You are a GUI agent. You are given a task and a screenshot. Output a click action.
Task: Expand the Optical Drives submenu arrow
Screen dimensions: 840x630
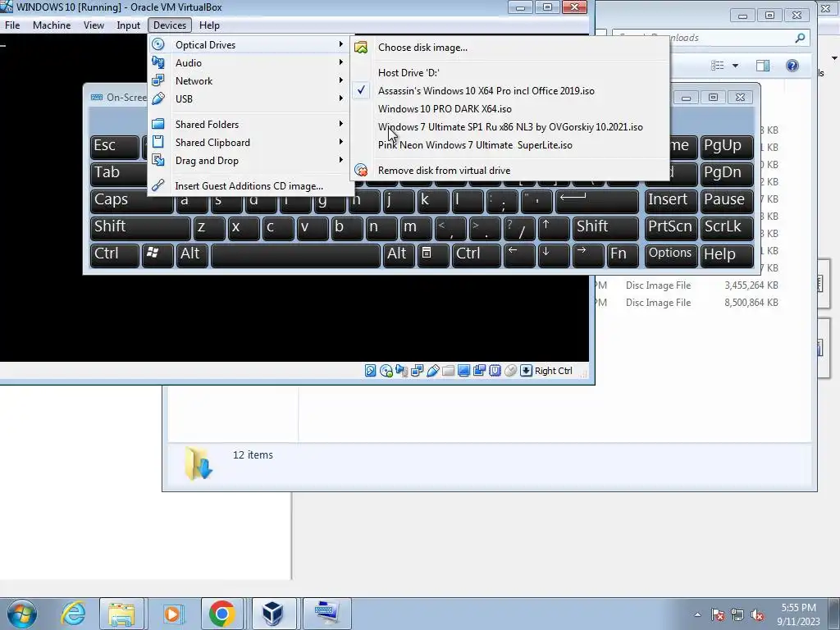click(x=340, y=44)
